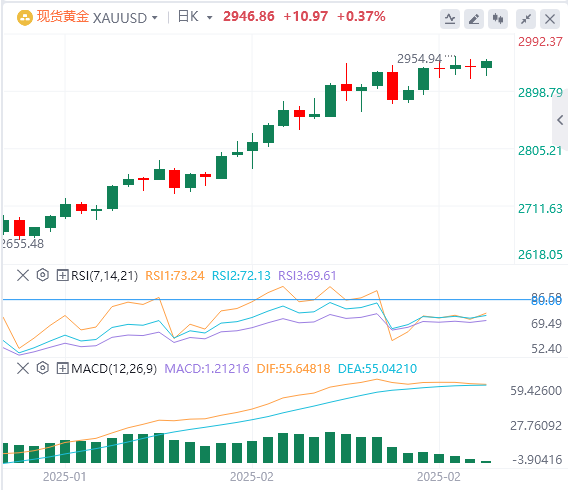Click the 2992.37 price axis label
The width and height of the screenshot is (568, 490).
click(540, 42)
